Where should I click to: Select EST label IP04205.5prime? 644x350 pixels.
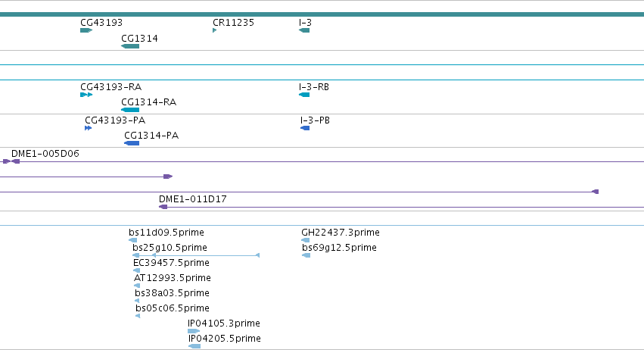click(x=225, y=339)
